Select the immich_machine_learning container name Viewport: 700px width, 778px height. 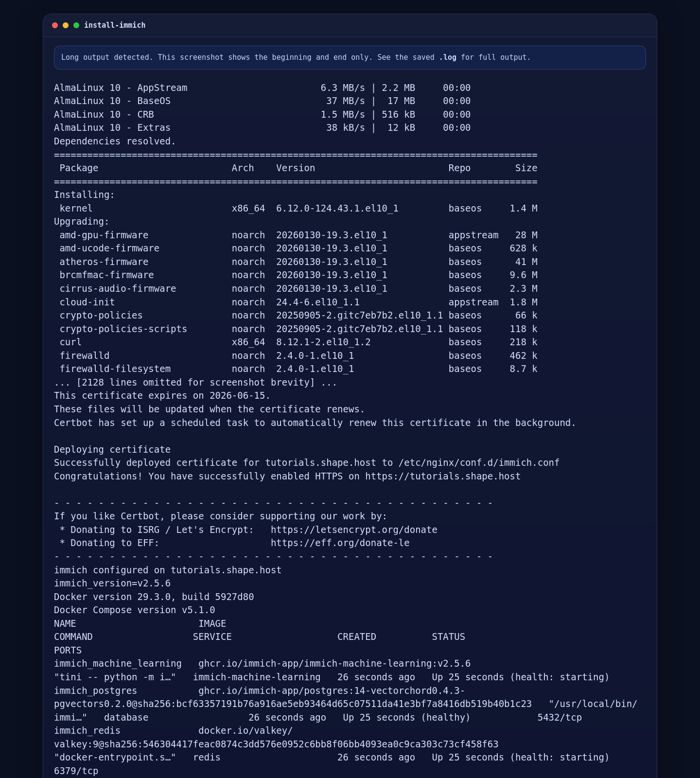118,664
